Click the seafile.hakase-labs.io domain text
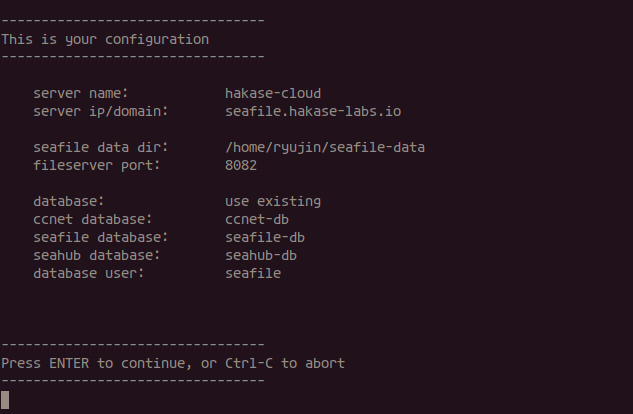This screenshot has height=414, width=633. [x=313, y=111]
